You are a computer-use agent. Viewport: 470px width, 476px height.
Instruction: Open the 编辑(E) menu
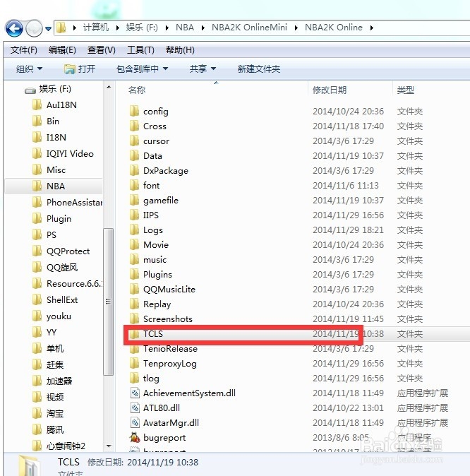[62, 50]
